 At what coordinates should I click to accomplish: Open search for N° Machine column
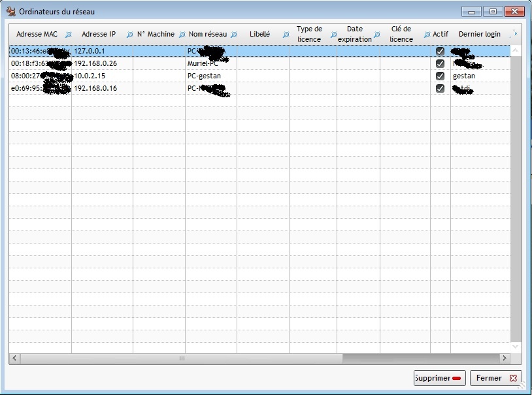[x=182, y=35]
